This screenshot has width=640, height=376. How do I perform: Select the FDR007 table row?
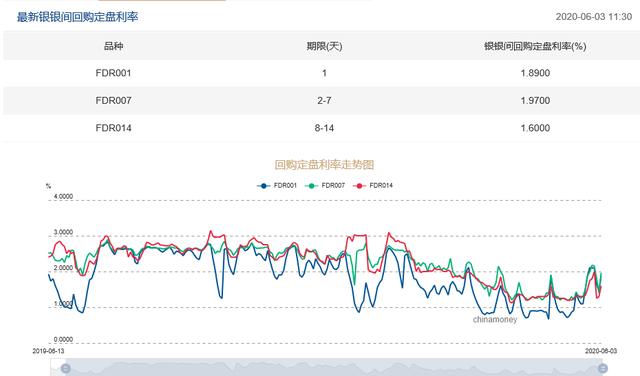[320, 100]
